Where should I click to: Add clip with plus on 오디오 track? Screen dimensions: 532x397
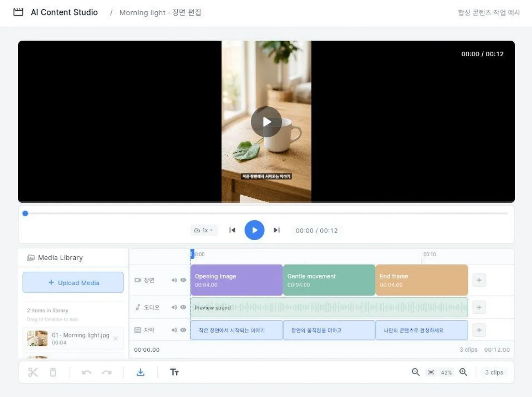pos(479,307)
